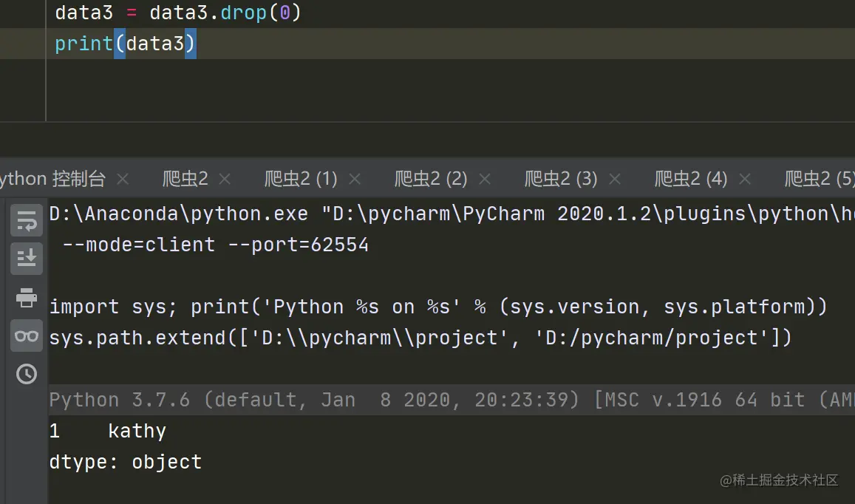Select the 爬虫2 (3) tab
This screenshot has width=855, height=504.
tap(561, 179)
